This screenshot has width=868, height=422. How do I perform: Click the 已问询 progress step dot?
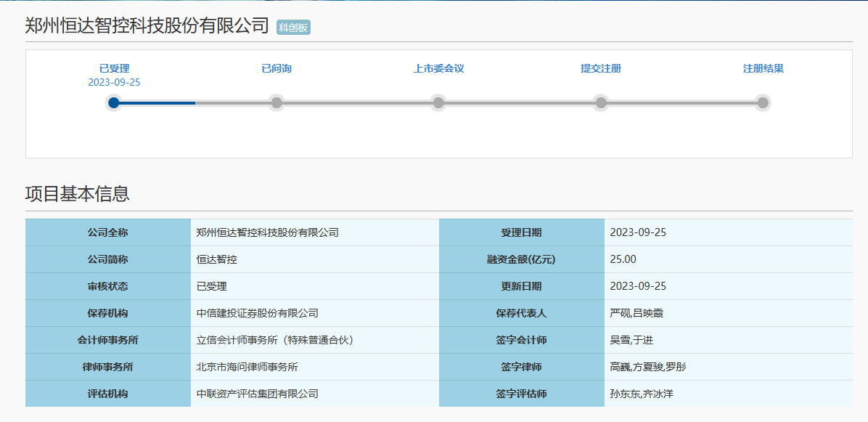coord(277,102)
